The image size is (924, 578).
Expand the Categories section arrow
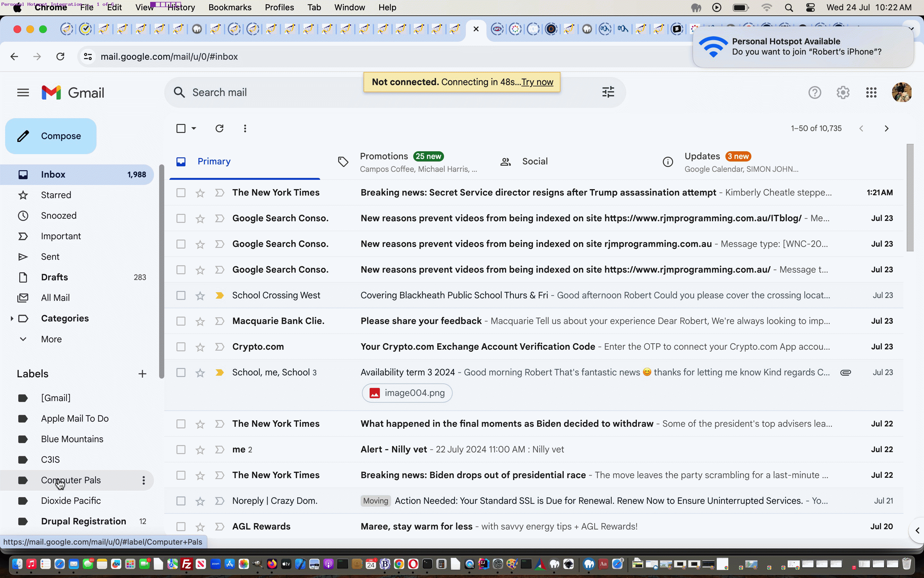tap(12, 319)
